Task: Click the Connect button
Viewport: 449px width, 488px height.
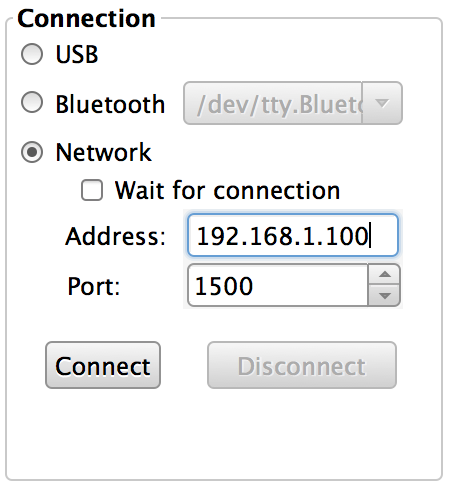Action: 103,365
